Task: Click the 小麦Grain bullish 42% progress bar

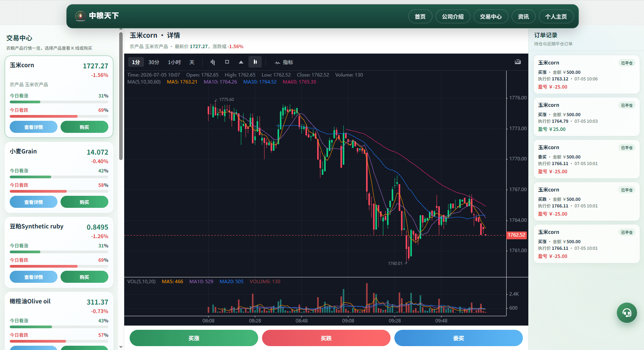Action: click(59, 177)
